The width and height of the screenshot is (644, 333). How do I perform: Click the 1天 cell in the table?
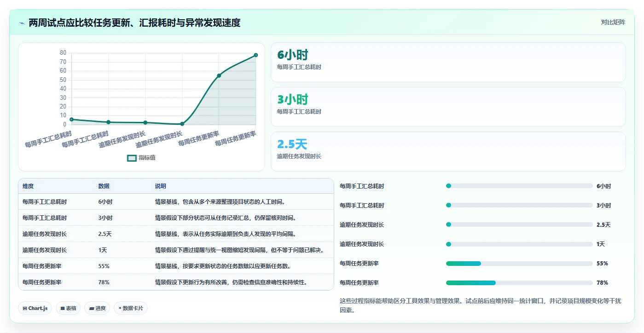103,250
